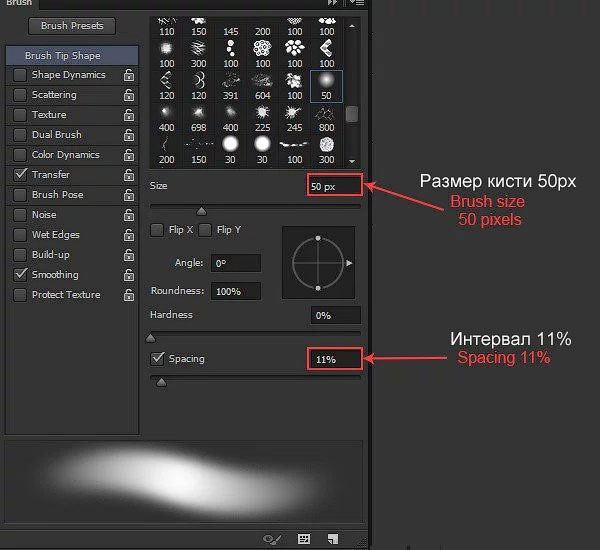Click the Toggle Live Tip Brush Preview icon
Viewport: 600px width, 550px height.
[x=272, y=539]
